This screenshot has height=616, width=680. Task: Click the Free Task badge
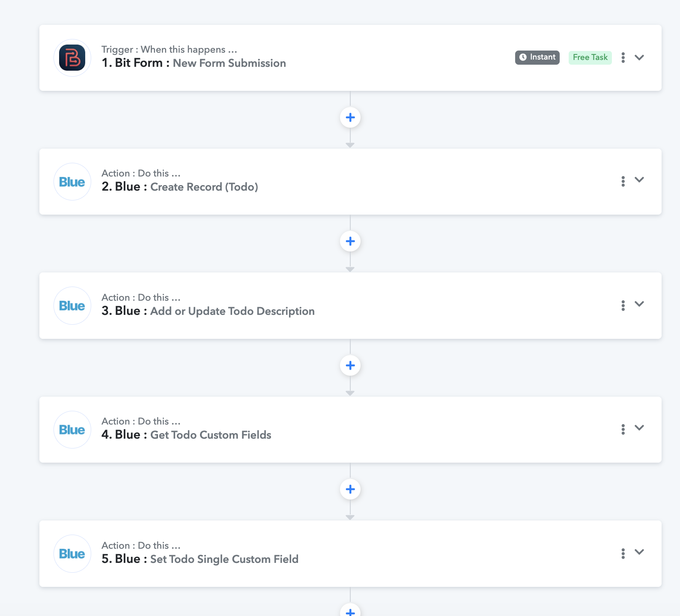tap(590, 57)
